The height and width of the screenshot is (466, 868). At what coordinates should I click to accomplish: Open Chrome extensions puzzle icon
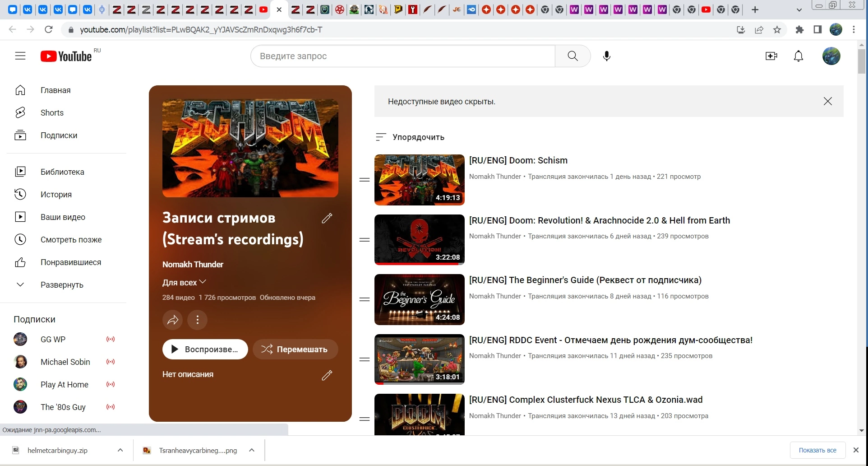[x=799, y=30]
